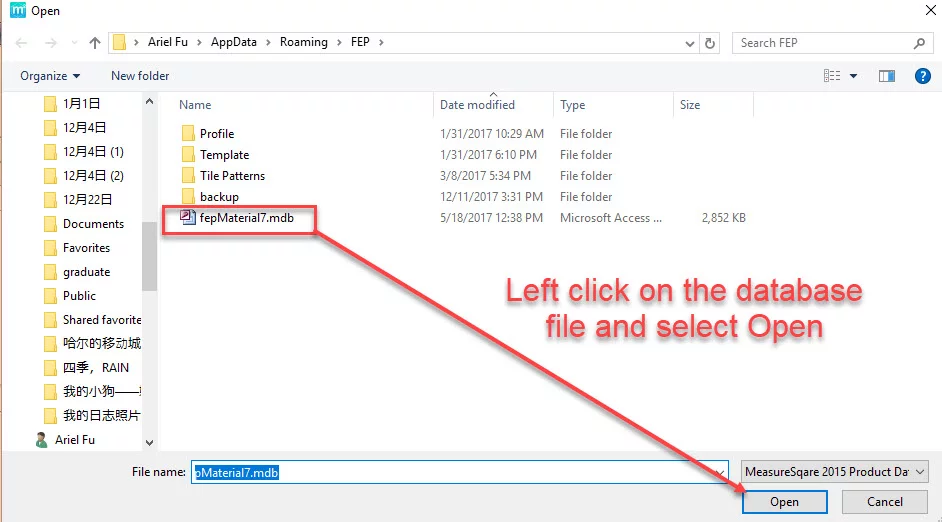Select the Documents folder in sidebar

(x=93, y=224)
